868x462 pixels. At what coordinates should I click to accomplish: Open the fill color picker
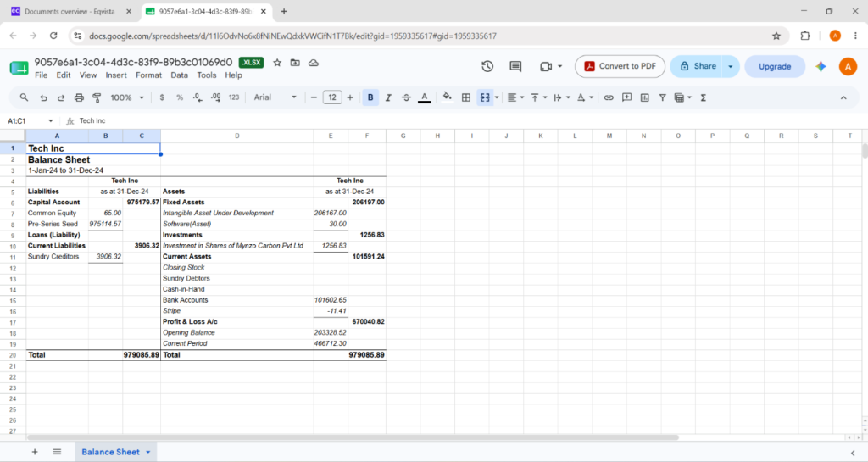tap(447, 97)
